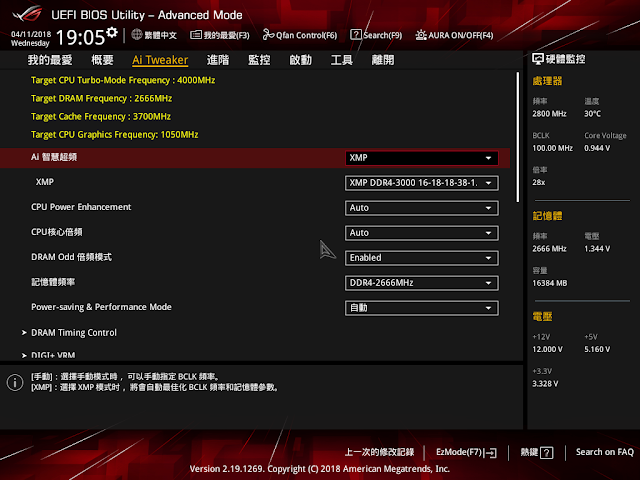Screen dimensions: 640x480
Task: Open My Favorites (F3) icon
Action: (196, 35)
